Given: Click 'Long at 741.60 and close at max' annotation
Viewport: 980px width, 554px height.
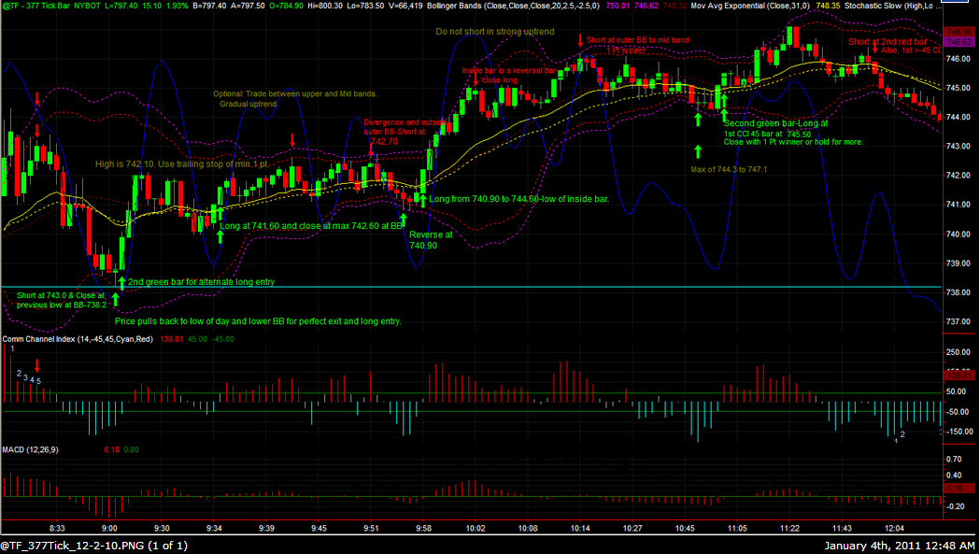Looking at the screenshot, I should pos(311,226).
